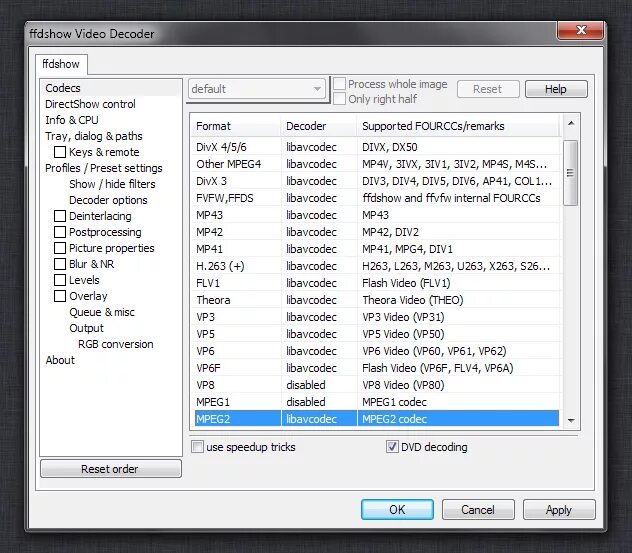Click the codec list scroll down arrow
The height and width of the screenshot is (553, 632).
point(571,420)
